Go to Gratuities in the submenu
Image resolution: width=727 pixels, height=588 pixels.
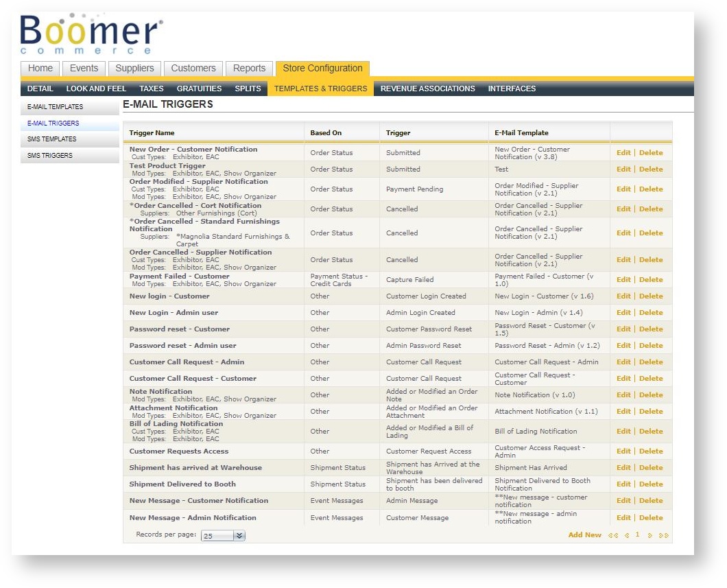coord(199,89)
